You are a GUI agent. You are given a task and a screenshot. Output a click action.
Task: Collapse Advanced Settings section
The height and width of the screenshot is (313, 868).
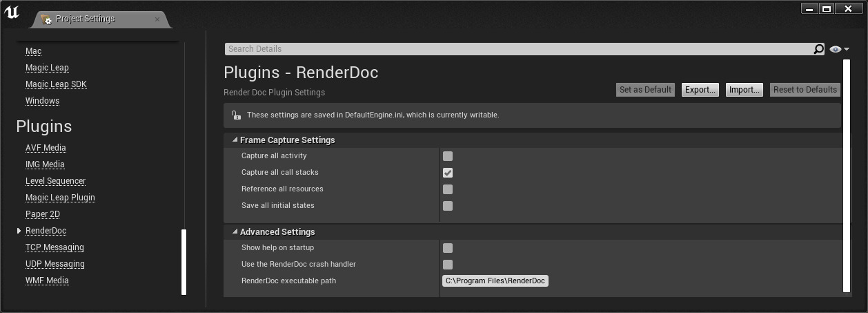point(235,231)
